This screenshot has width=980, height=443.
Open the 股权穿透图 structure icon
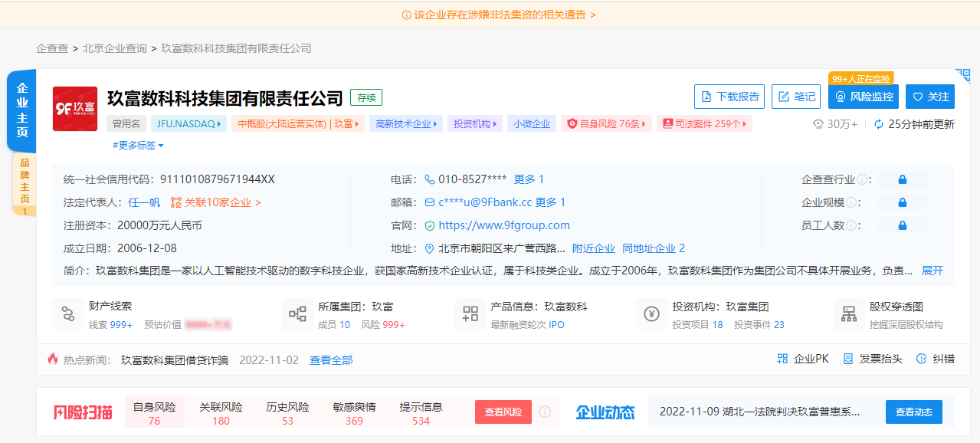pyautogui.click(x=848, y=314)
